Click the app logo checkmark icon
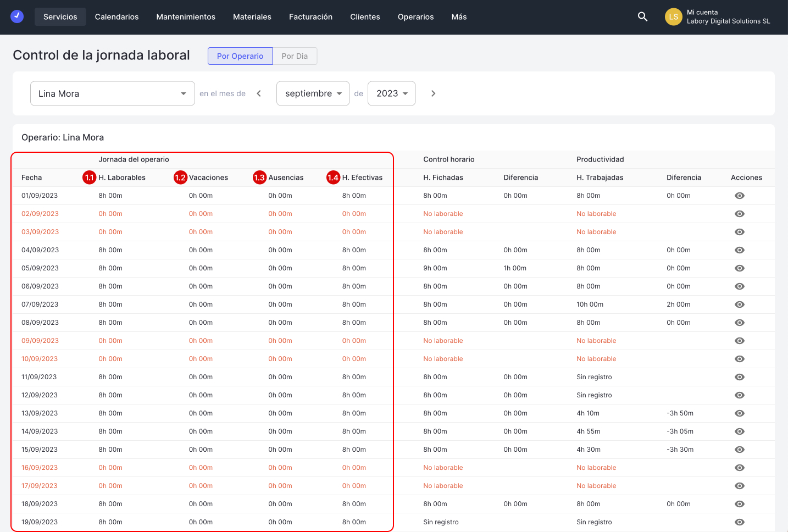The image size is (788, 532). pos(17,16)
